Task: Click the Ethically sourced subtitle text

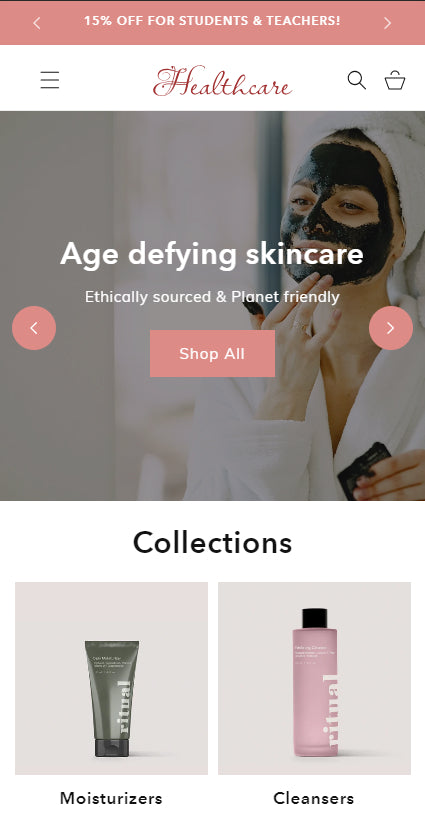Action: pos(212,297)
